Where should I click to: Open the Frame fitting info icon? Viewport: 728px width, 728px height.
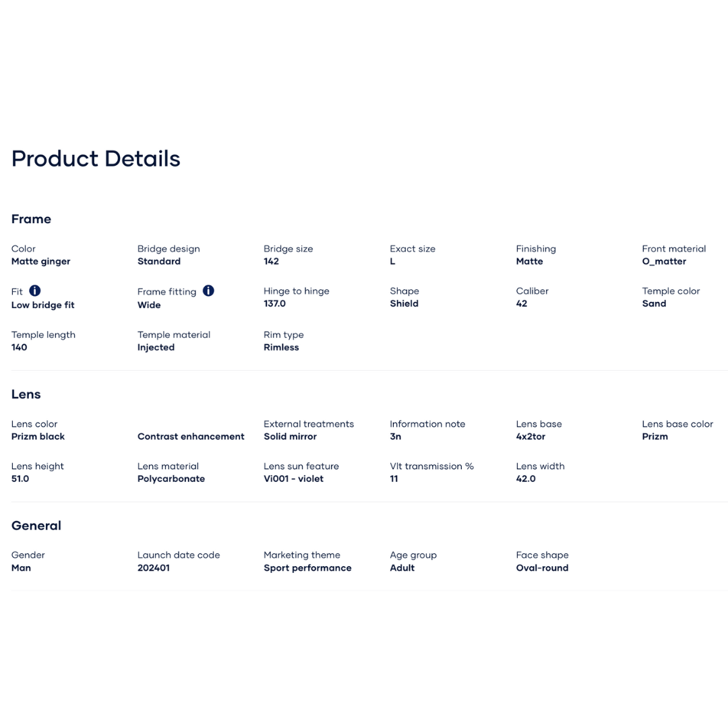208,291
